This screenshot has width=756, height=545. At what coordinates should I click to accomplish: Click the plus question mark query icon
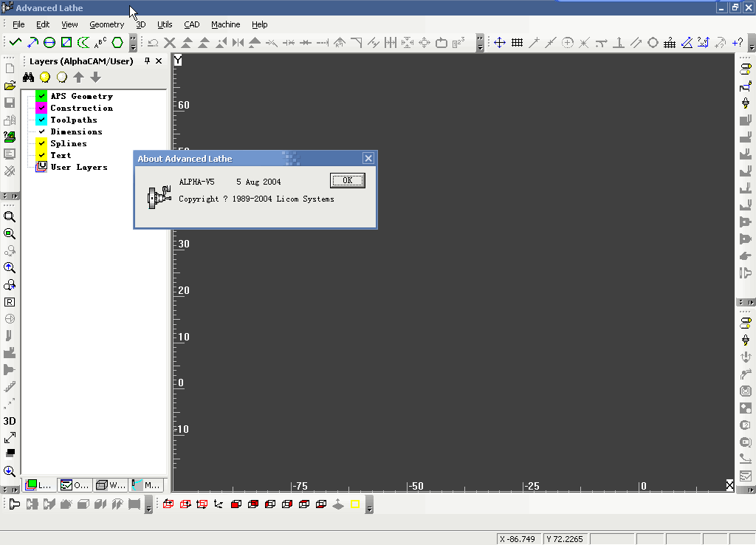click(738, 42)
